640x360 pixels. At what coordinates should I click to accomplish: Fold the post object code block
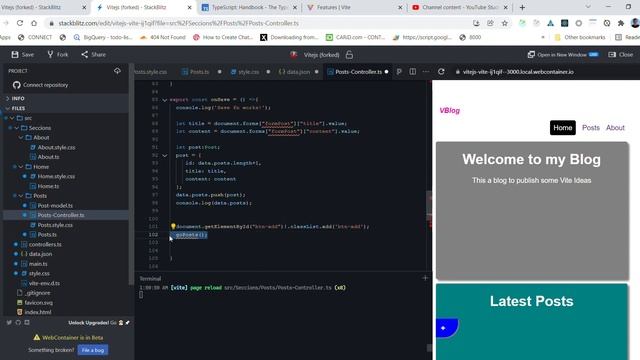click(x=165, y=156)
